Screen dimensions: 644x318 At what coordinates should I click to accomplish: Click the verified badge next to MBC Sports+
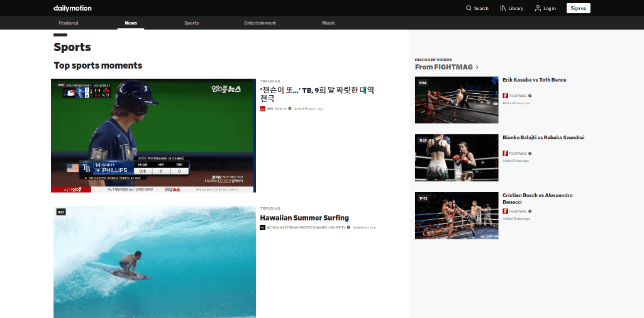pyautogui.click(x=289, y=108)
